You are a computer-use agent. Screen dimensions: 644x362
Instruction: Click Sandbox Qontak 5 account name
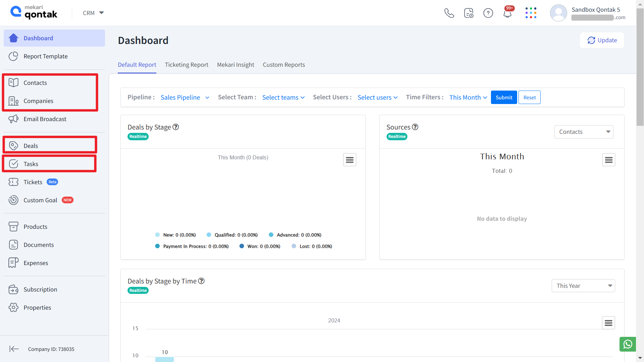(596, 10)
